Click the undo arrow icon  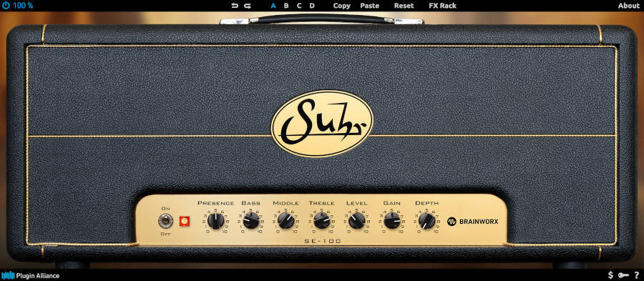click(x=235, y=6)
